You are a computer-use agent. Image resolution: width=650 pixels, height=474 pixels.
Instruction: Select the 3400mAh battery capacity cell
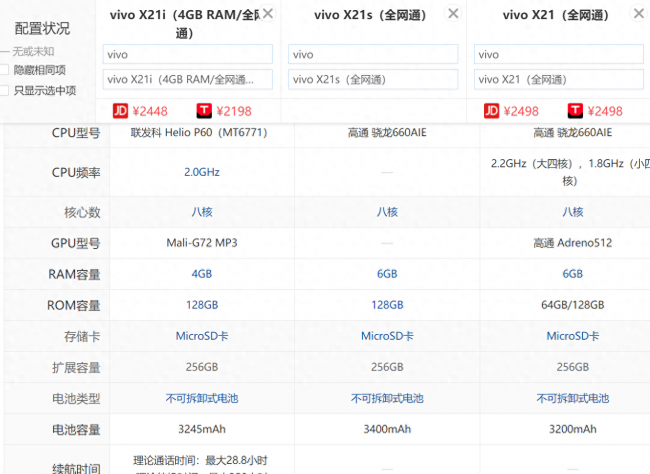coord(387,429)
